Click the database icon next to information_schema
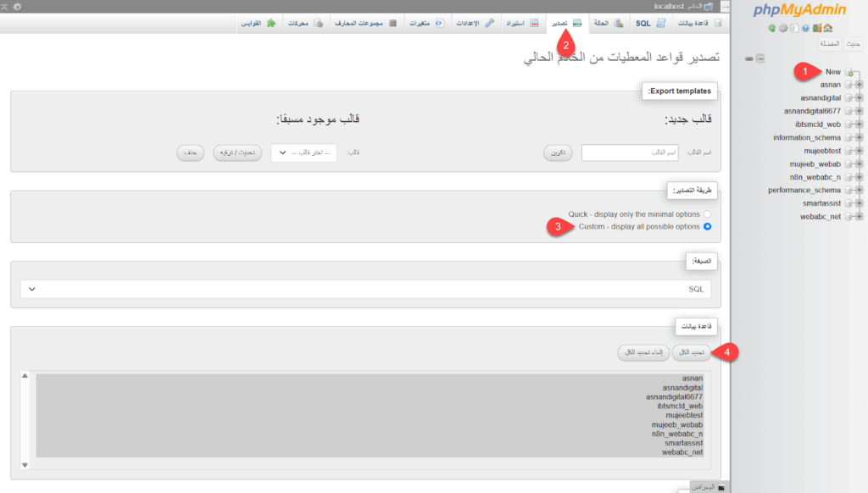 [848, 138]
